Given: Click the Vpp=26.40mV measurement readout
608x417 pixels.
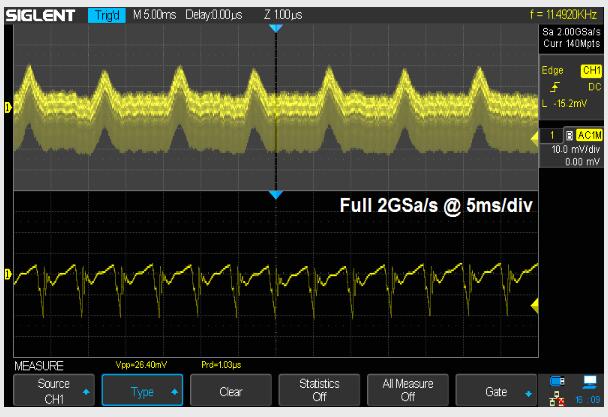Looking at the screenshot, I should click(141, 365).
